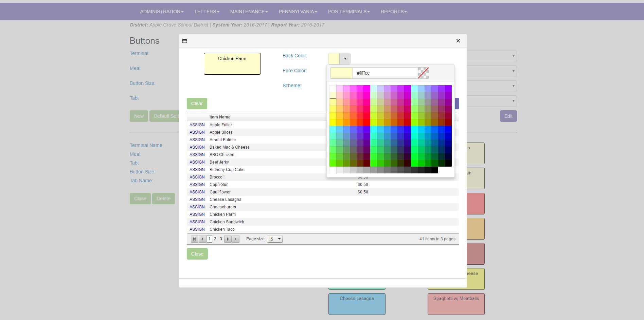This screenshot has width=644, height=320.
Task: Open the Administration menu
Action: point(162,12)
